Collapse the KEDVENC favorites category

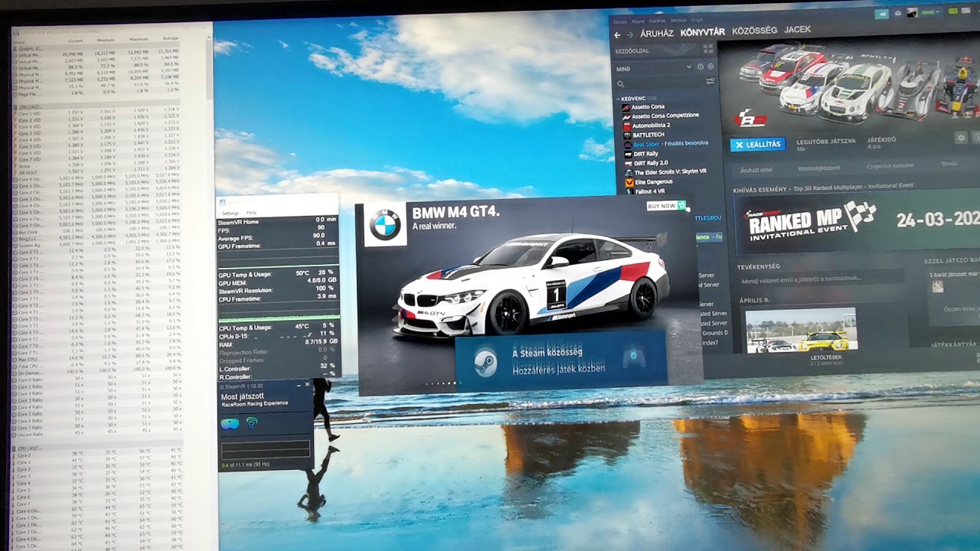(619, 98)
